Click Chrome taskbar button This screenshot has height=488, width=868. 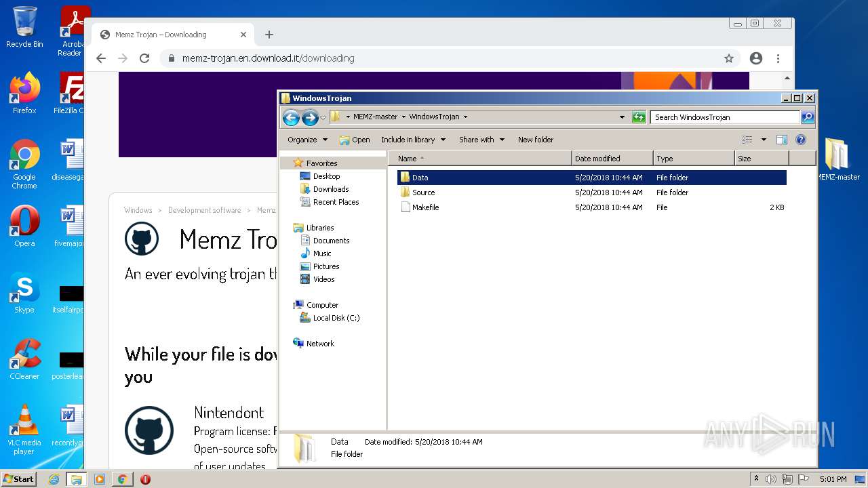pyautogui.click(x=122, y=479)
